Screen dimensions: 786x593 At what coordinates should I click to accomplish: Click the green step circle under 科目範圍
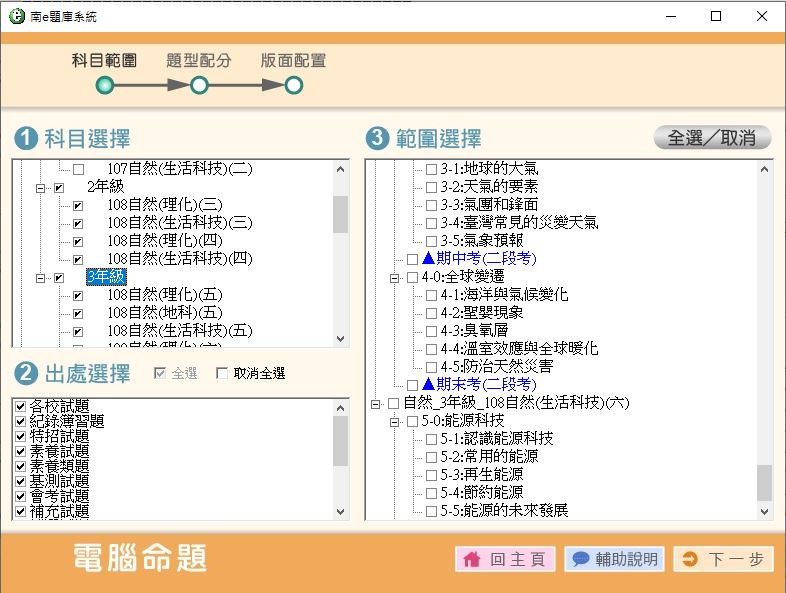[104, 86]
